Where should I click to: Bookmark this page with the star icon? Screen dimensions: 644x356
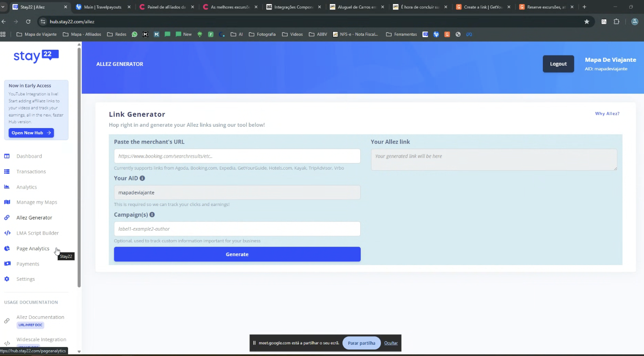587,21
